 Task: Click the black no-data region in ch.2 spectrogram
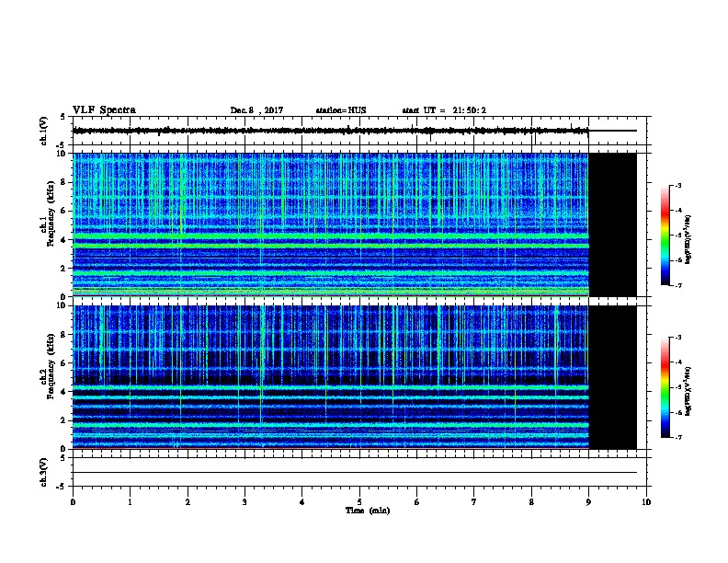coord(613,377)
